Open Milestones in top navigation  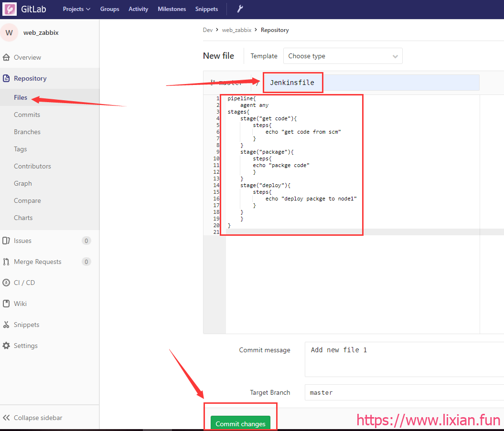click(172, 9)
